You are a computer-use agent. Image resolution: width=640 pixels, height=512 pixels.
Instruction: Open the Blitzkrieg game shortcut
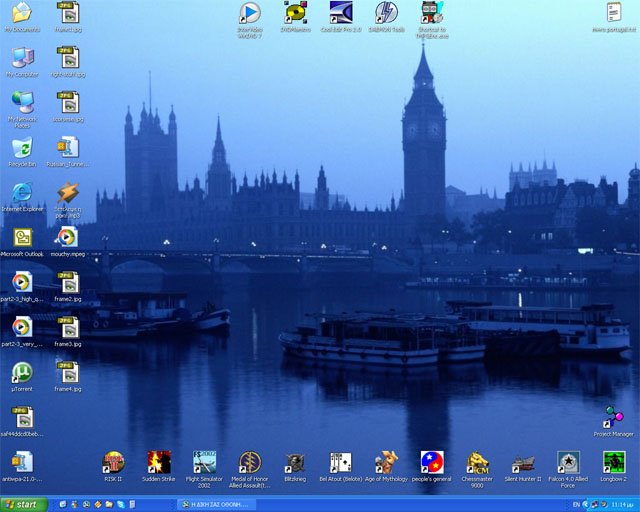[295, 462]
